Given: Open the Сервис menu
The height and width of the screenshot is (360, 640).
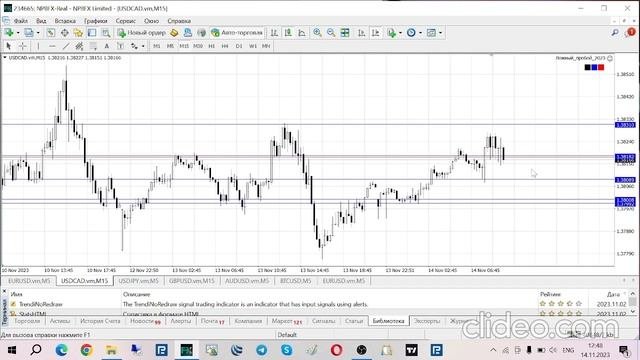Looking at the screenshot, I should [126, 21].
